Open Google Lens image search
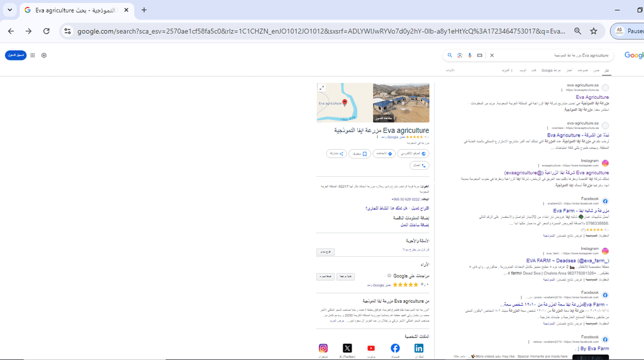Viewport: 644px width, 360px height. (x=460, y=55)
